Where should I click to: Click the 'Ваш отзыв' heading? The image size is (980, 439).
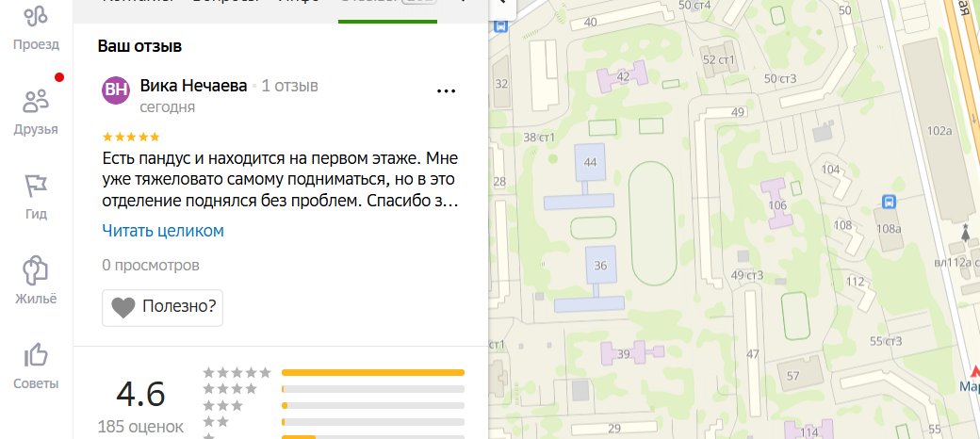(x=140, y=46)
